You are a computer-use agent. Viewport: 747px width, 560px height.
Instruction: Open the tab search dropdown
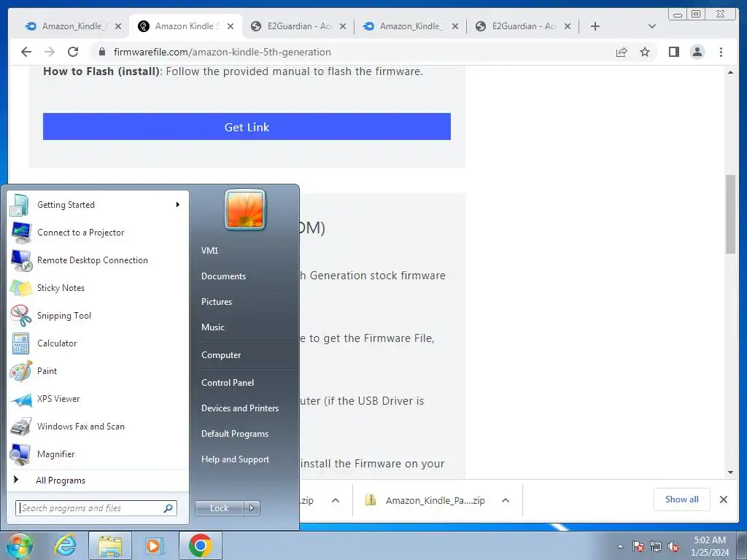coord(652,26)
